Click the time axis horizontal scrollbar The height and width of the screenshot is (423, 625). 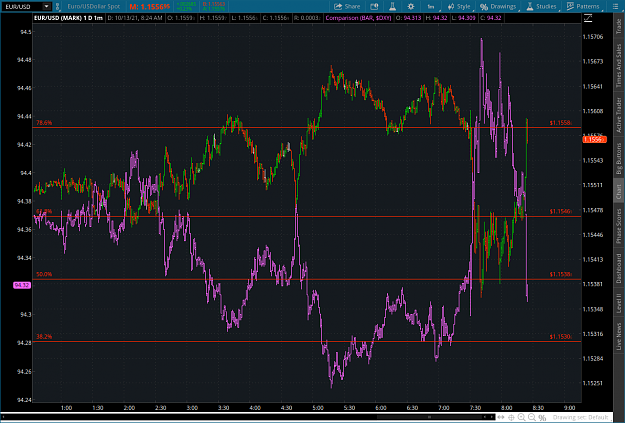[429, 417]
